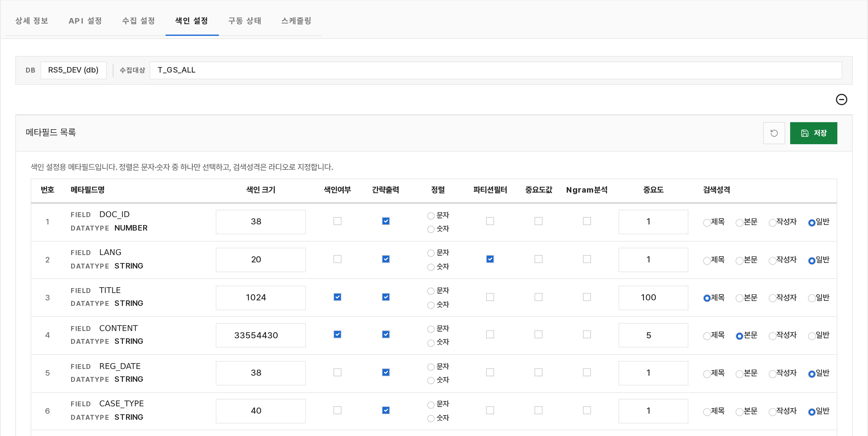Click the reset refresh icon button
Image resolution: width=868 pixels, height=436 pixels.
pyautogui.click(x=774, y=133)
